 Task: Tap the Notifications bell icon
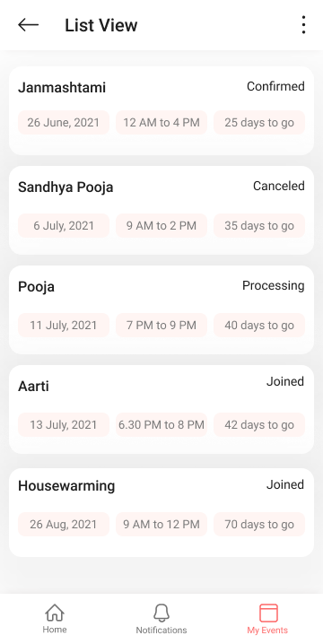pos(161,614)
